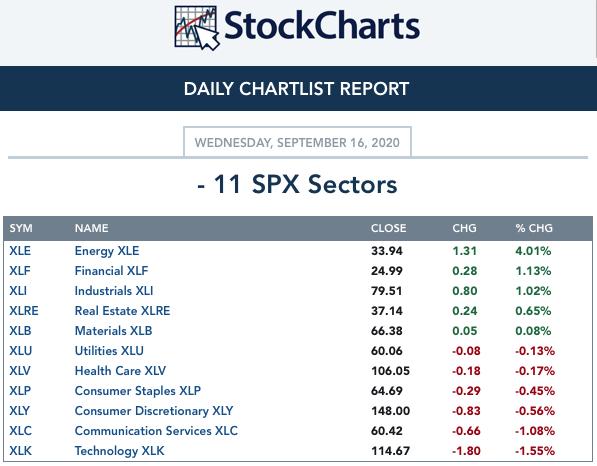Click the % CHG column header
Image resolution: width=597 pixels, height=466 pixels.
click(534, 228)
